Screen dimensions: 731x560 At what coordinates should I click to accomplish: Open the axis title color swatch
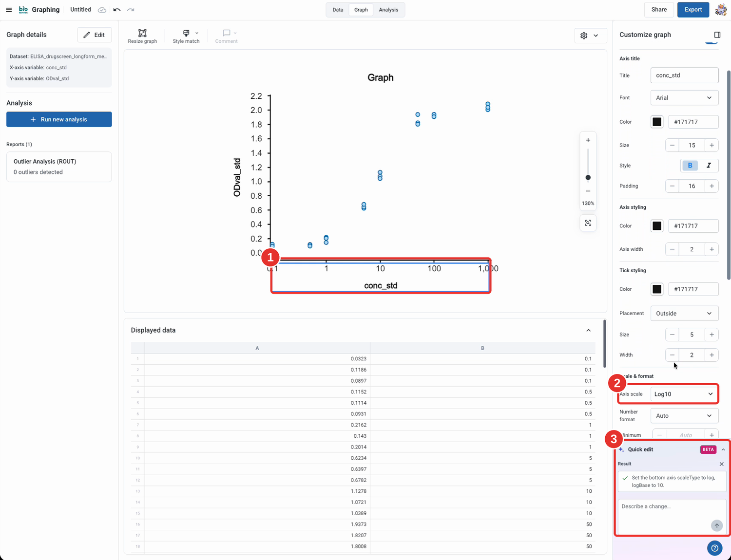point(657,122)
